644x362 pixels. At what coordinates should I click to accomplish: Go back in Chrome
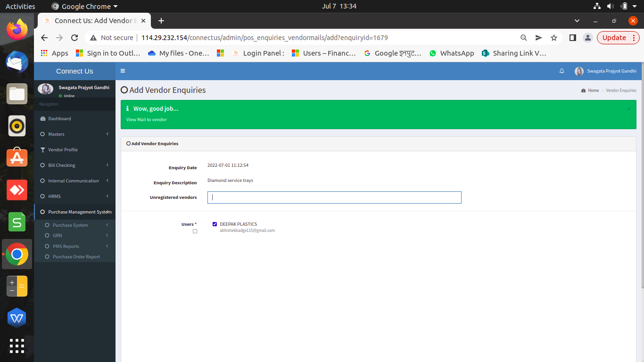click(44, 38)
